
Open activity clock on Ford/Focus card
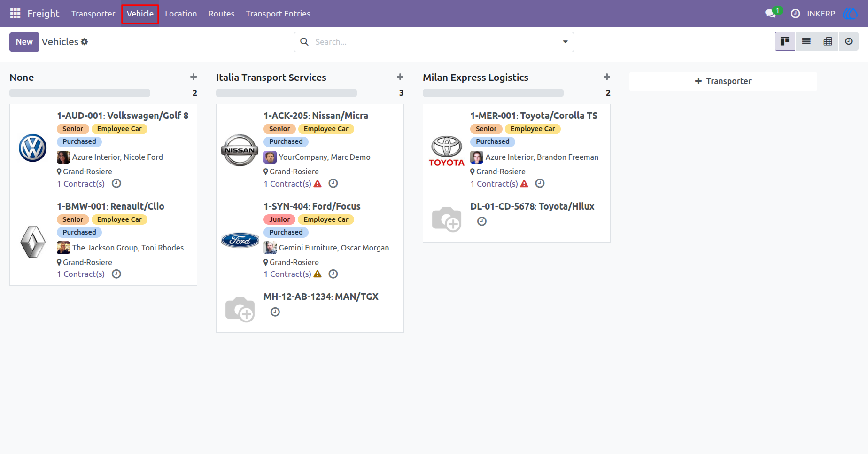[333, 274]
